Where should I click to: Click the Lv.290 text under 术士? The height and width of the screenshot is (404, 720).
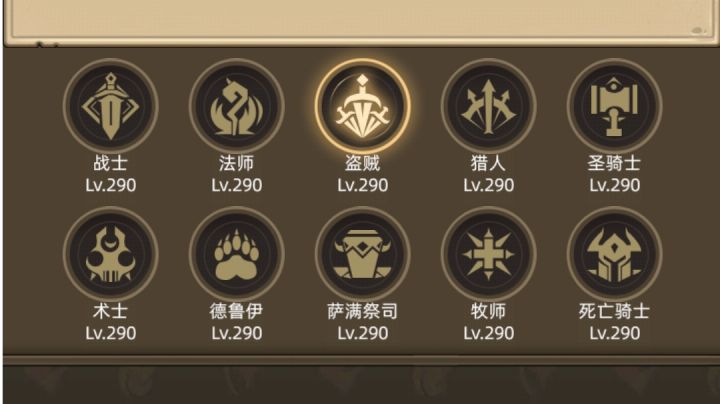(x=111, y=333)
